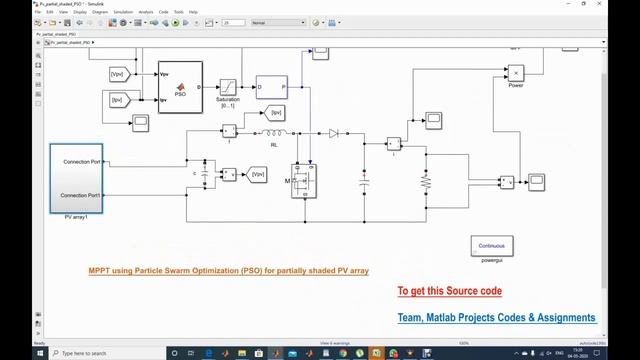
Task: Open Model Configuration gear icon
Action: 123,23
